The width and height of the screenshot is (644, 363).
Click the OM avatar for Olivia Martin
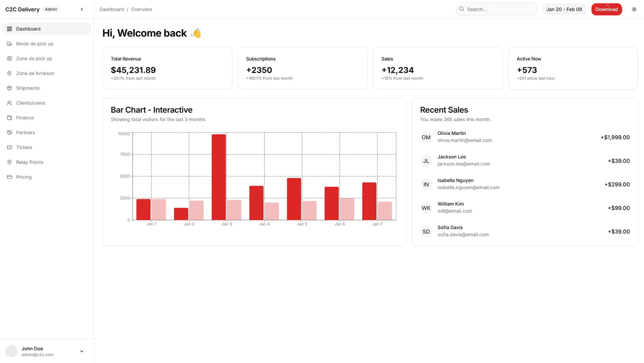coord(426,137)
